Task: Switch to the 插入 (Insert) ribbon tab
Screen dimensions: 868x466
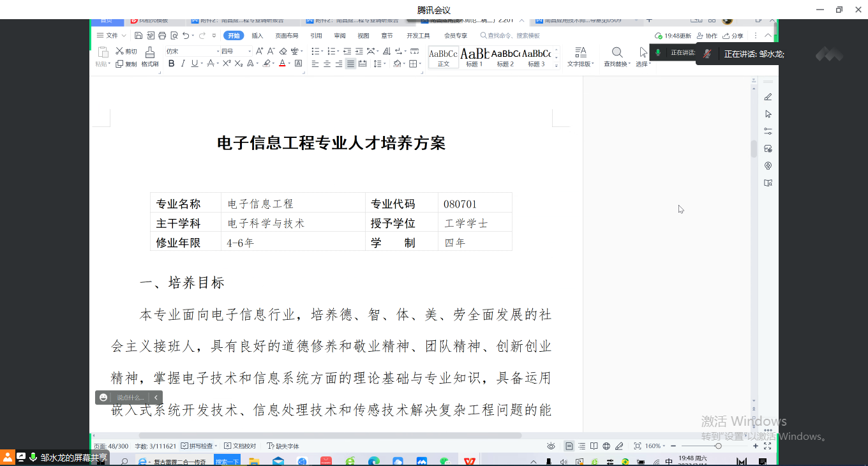Action: 257,36
